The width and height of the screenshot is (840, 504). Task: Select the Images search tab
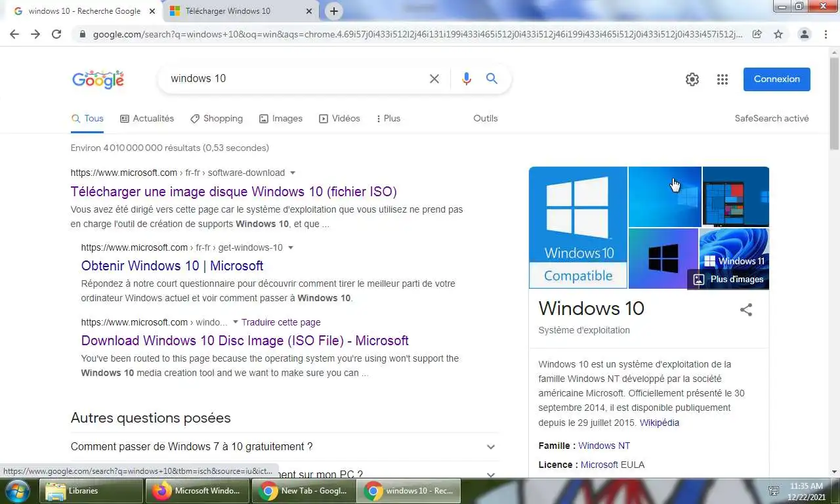tap(281, 119)
